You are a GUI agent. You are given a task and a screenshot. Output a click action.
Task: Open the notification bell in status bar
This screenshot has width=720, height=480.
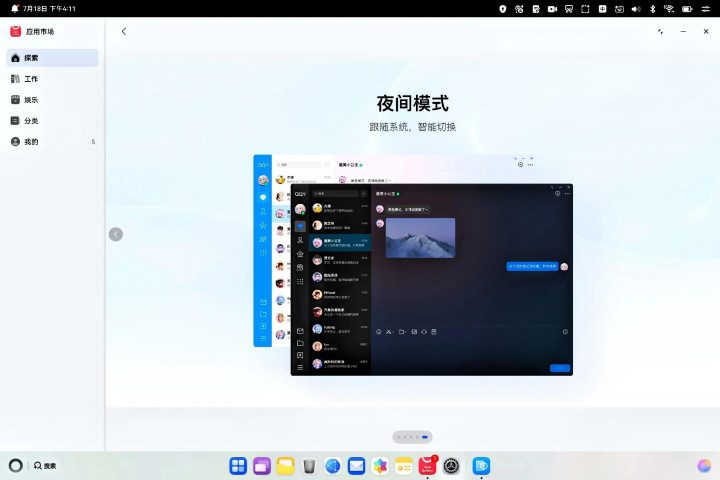coord(15,8)
